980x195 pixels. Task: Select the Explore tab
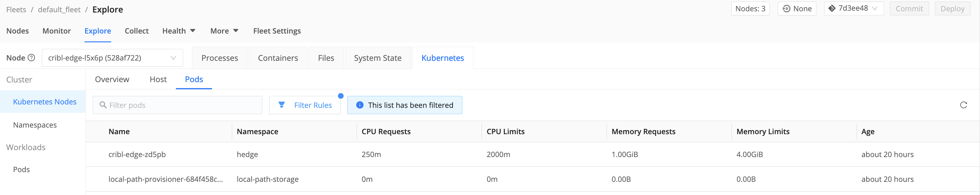(98, 31)
